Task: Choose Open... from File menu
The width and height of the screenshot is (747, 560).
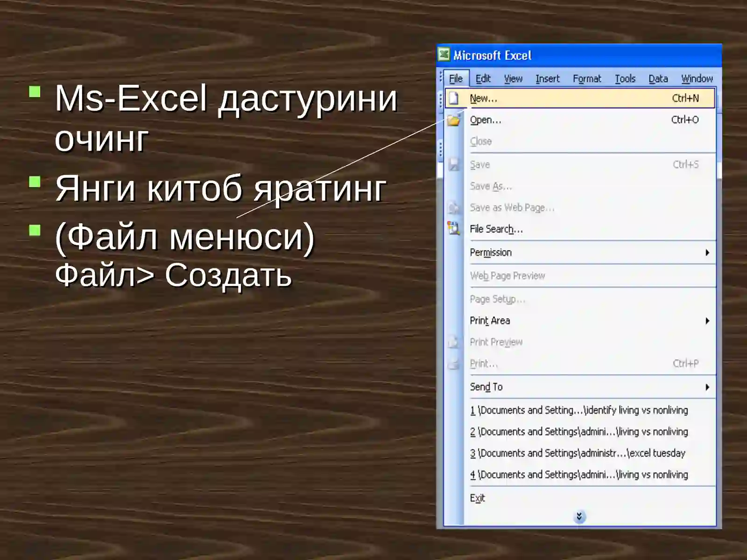Action: (580, 120)
